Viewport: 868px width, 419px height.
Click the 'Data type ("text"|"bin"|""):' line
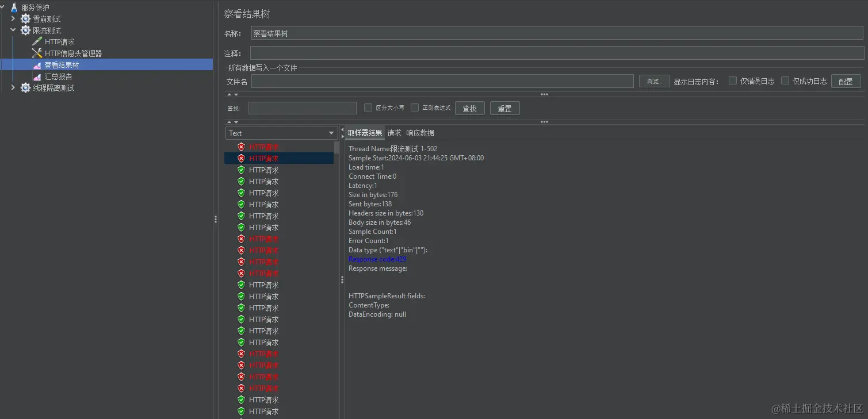click(x=388, y=250)
